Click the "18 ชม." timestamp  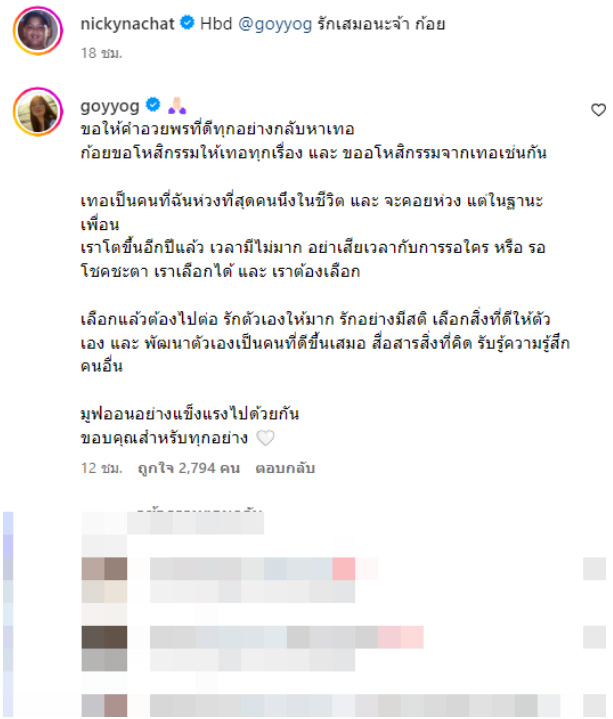click(x=102, y=53)
